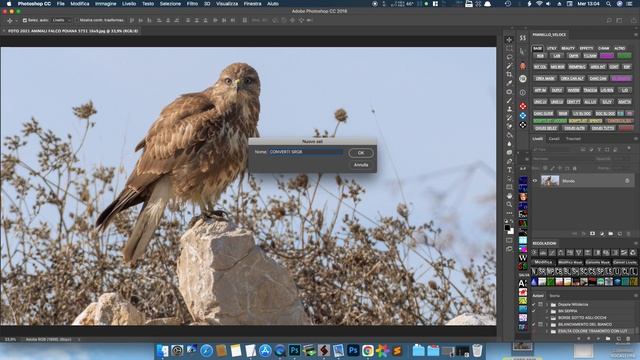Expand the Doppie Nitidezza action folder
This screenshot has height=360, width=640.
click(547, 304)
